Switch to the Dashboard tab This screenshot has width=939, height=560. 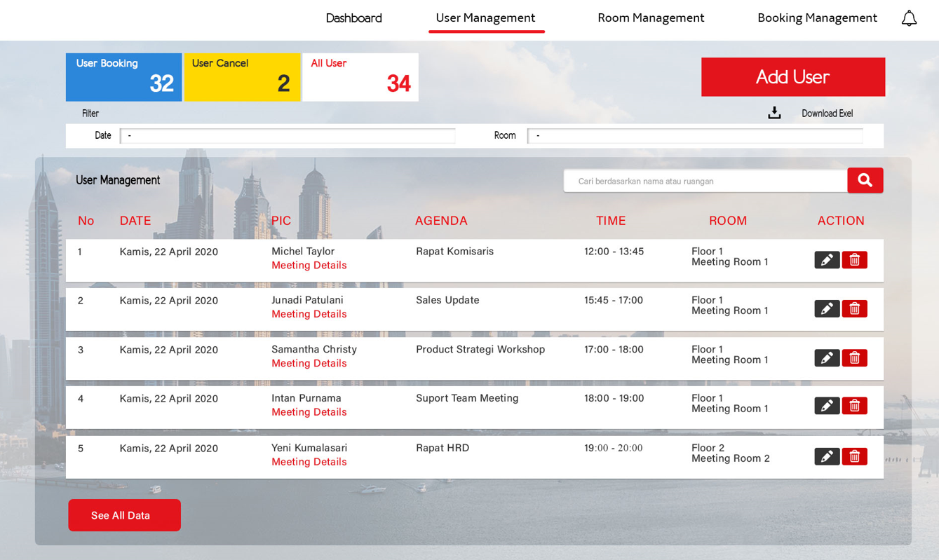353,18
